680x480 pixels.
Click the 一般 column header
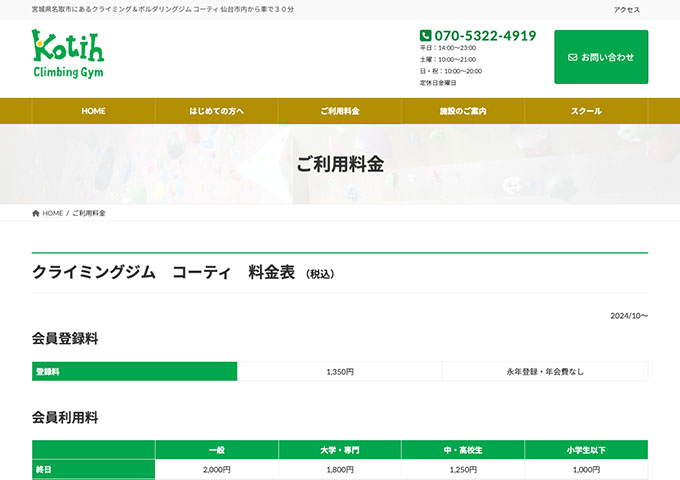click(x=216, y=450)
